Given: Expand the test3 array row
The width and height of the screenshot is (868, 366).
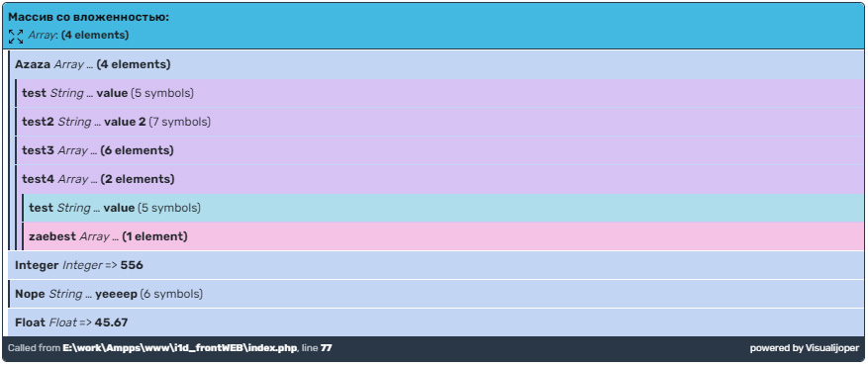Looking at the screenshot, I should (x=439, y=150).
